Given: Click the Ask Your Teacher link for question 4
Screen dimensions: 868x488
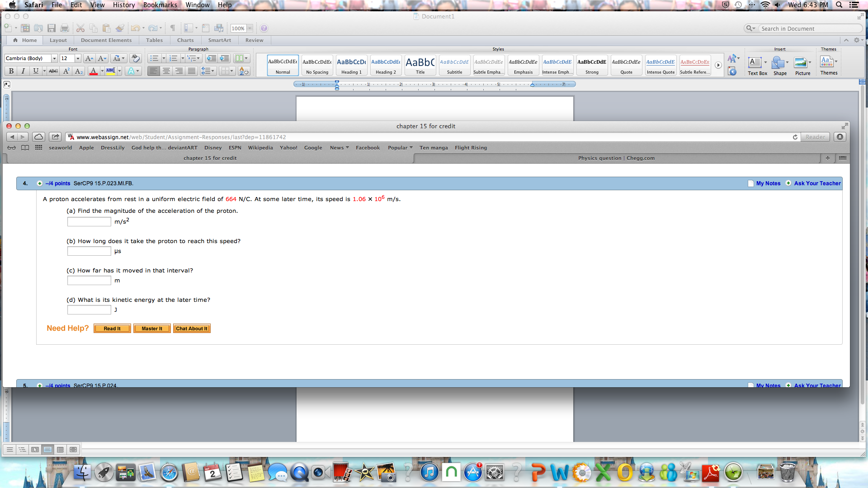Looking at the screenshot, I should coord(817,183).
